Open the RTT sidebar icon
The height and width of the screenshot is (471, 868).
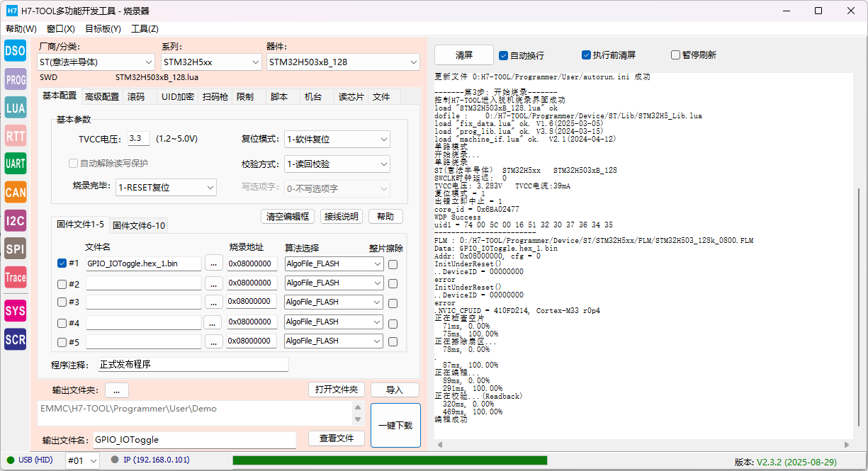pyautogui.click(x=15, y=135)
